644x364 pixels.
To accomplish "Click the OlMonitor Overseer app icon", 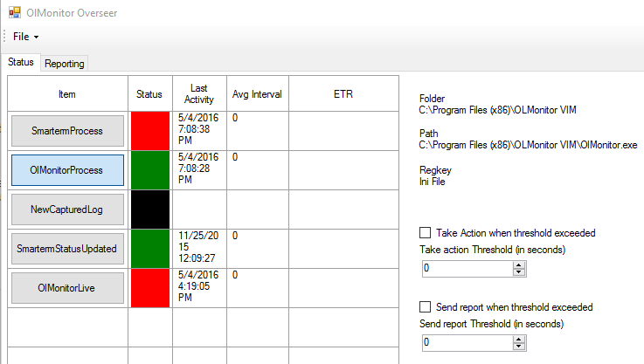I will coord(15,13).
